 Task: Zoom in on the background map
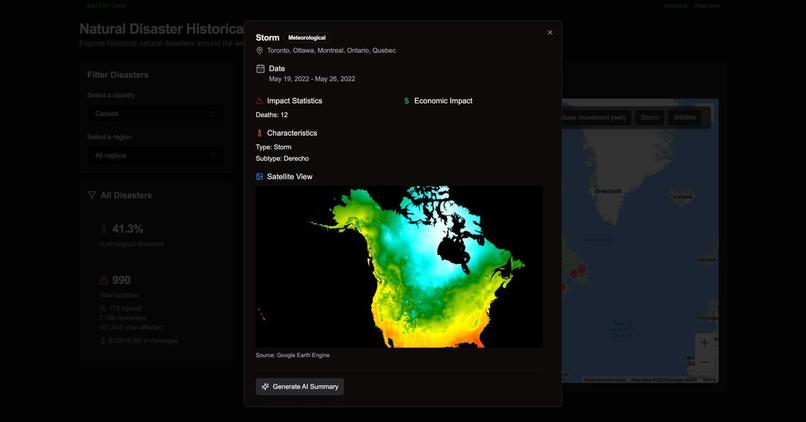pyautogui.click(x=705, y=343)
